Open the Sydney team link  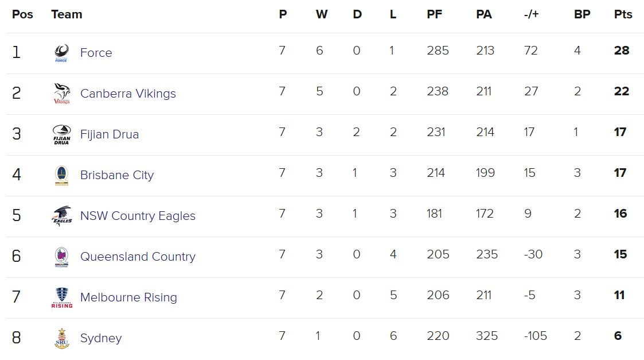point(101,338)
